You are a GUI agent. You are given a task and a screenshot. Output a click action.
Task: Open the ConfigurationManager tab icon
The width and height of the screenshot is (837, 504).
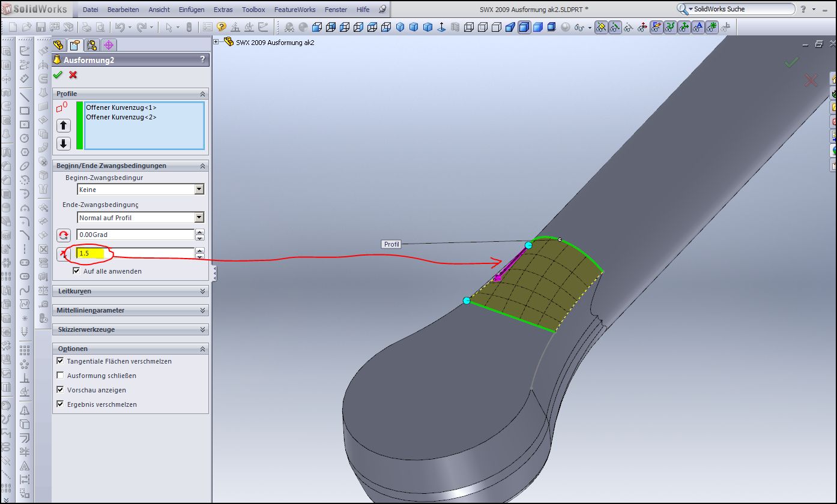92,45
